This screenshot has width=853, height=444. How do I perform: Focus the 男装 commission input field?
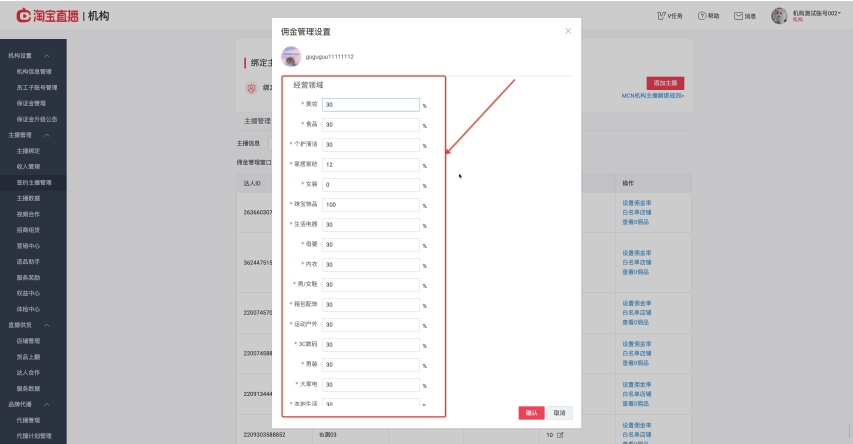tap(370, 365)
